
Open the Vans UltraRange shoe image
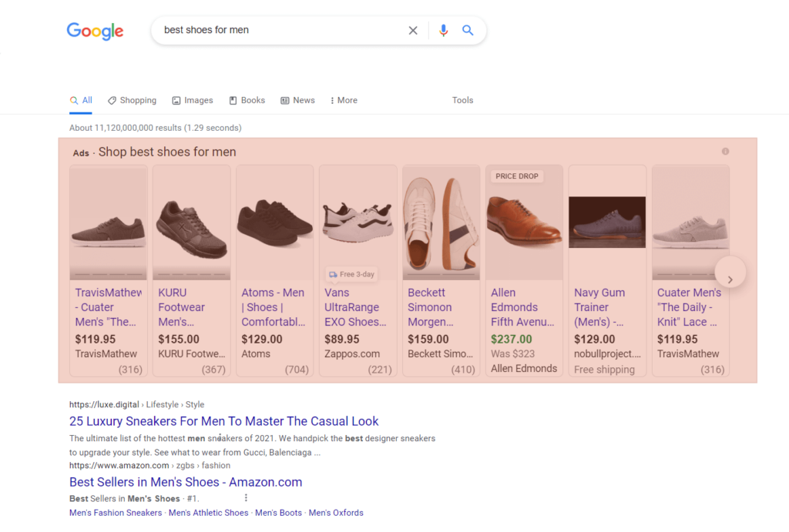[358, 223]
